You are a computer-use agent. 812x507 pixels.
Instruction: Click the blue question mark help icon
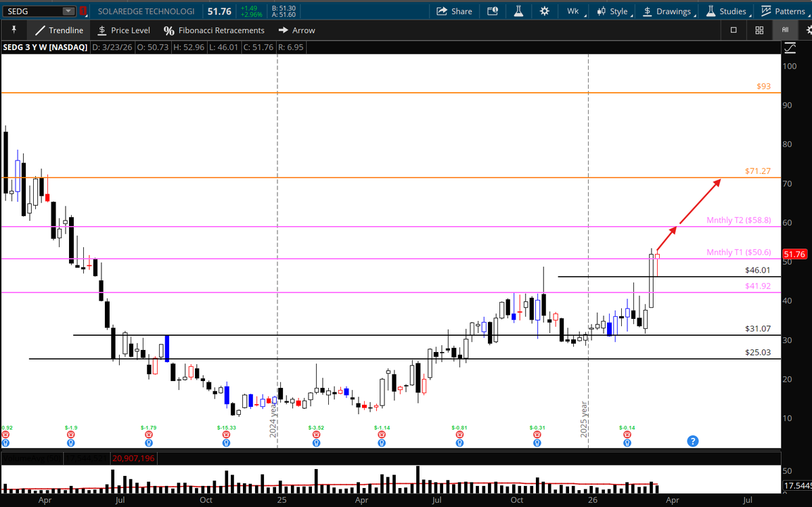click(x=693, y=441)
